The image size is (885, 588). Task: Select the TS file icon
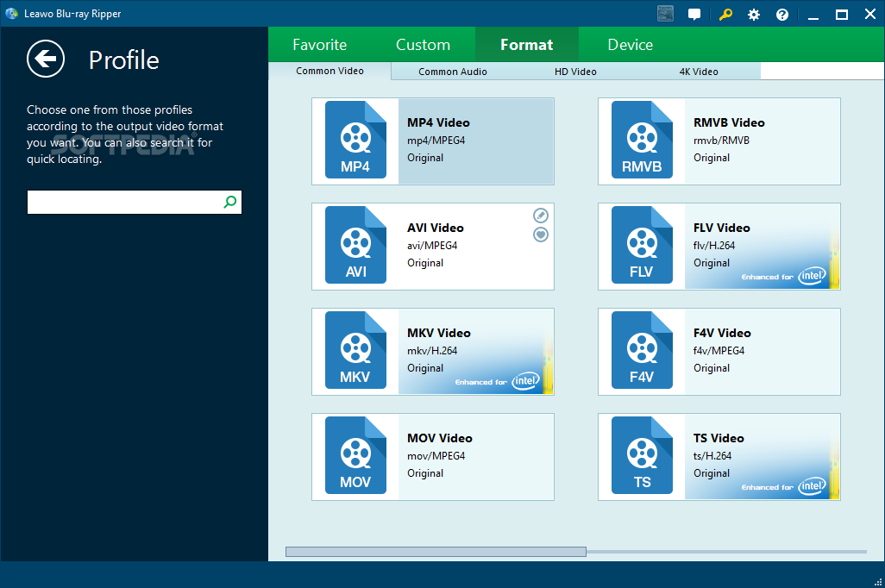click(643, 455)
